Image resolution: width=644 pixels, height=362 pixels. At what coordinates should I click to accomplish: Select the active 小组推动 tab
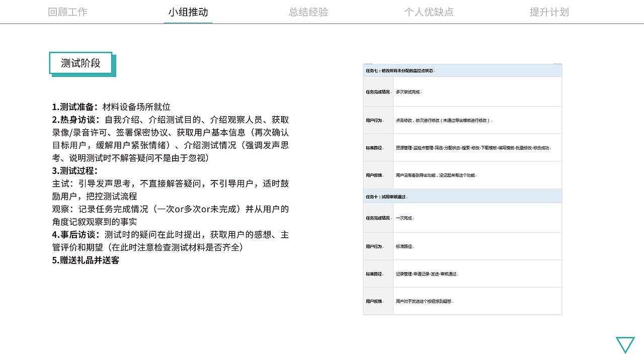point(188,12)
